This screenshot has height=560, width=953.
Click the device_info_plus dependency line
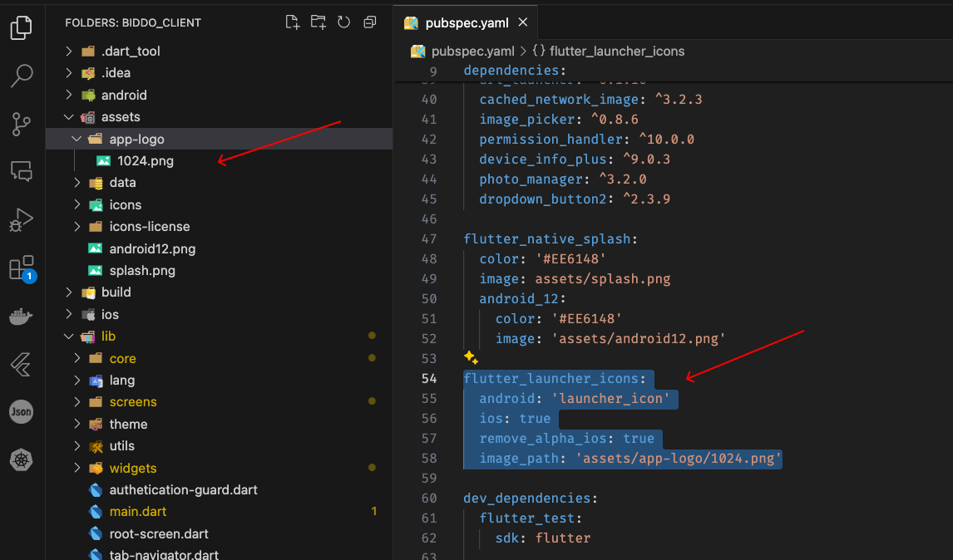point(575,160)
